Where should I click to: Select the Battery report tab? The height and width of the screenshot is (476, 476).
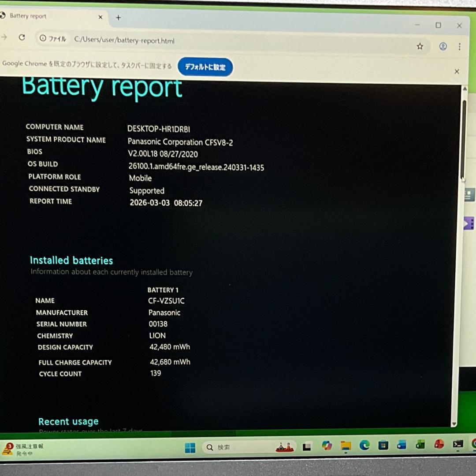(x=52, y=16)
